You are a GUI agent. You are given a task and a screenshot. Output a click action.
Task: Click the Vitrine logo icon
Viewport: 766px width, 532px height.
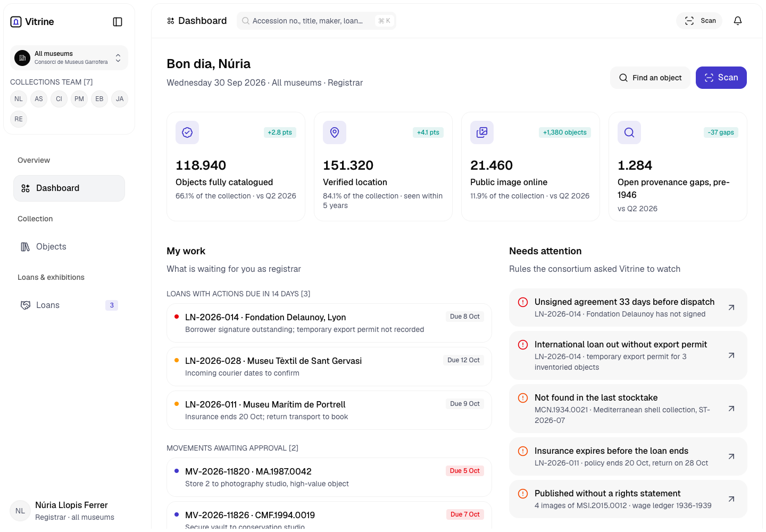16,22
